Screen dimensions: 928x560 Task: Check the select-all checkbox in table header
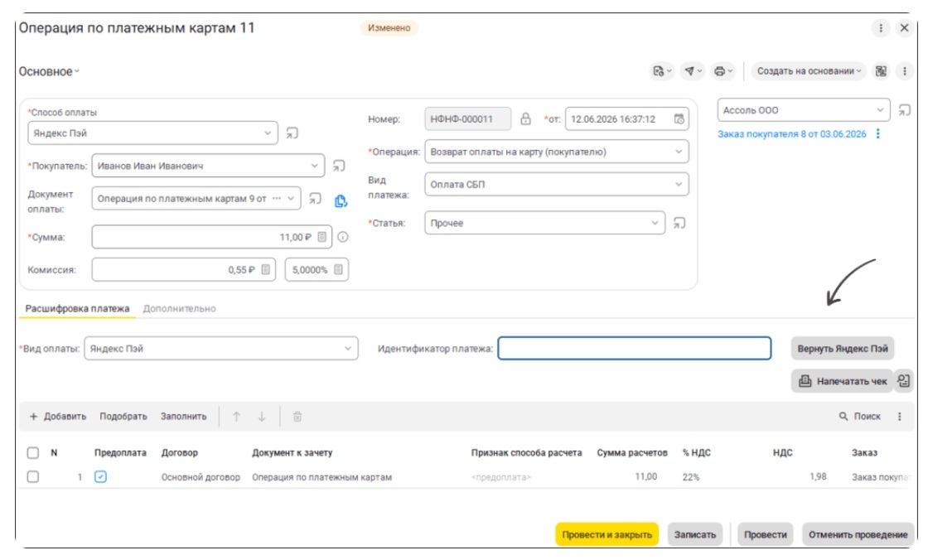tap(33, 453)
